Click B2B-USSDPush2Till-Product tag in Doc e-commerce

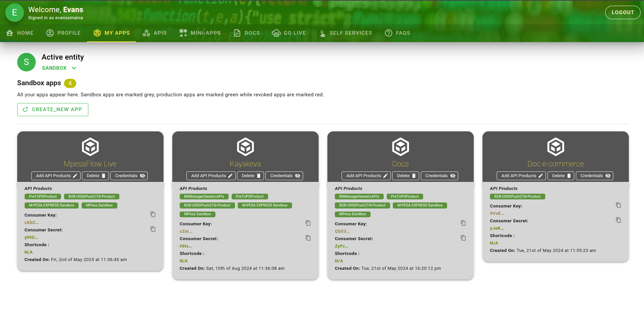[518, 197]
